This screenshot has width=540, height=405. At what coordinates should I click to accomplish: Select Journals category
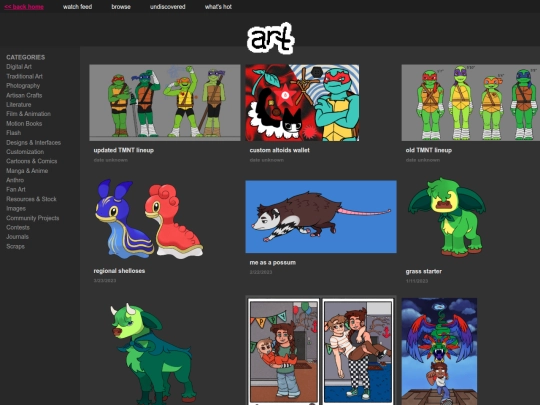tap(17, 237)
